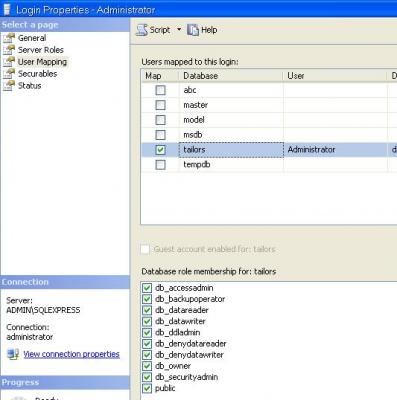Select the model database row

click(x=269, y=120)
